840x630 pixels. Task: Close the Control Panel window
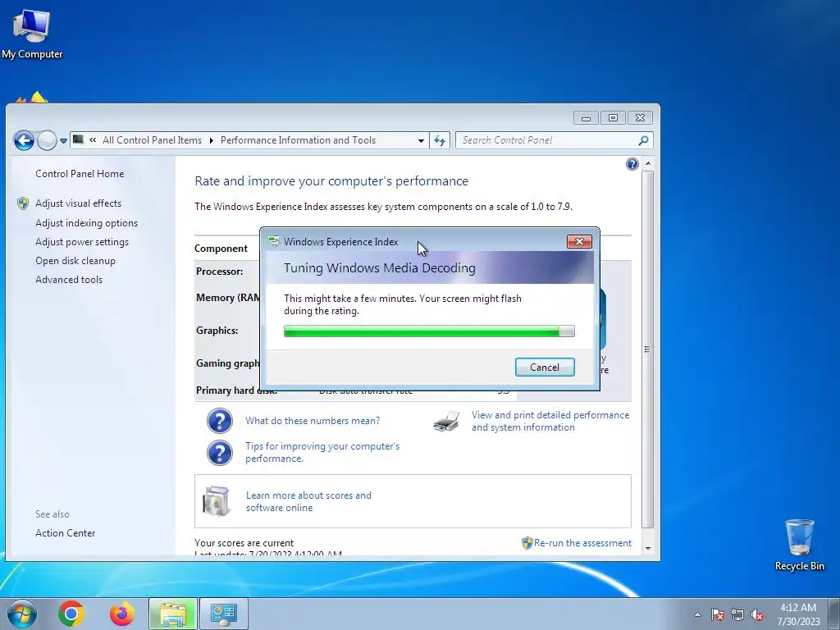coord(640,118)
